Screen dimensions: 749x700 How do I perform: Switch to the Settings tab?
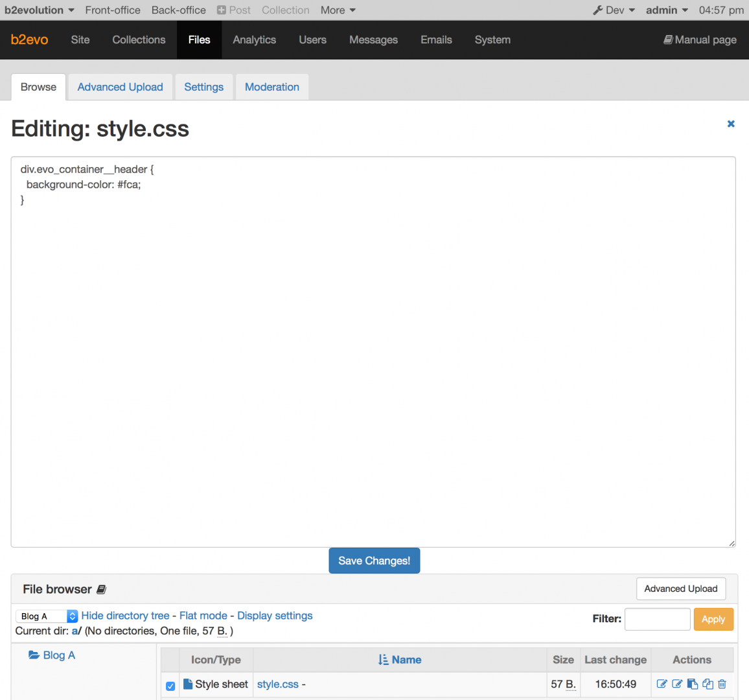point(203,86)
